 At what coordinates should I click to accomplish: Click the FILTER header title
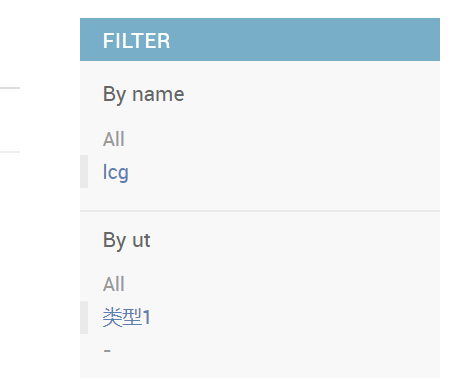[136, 41]
